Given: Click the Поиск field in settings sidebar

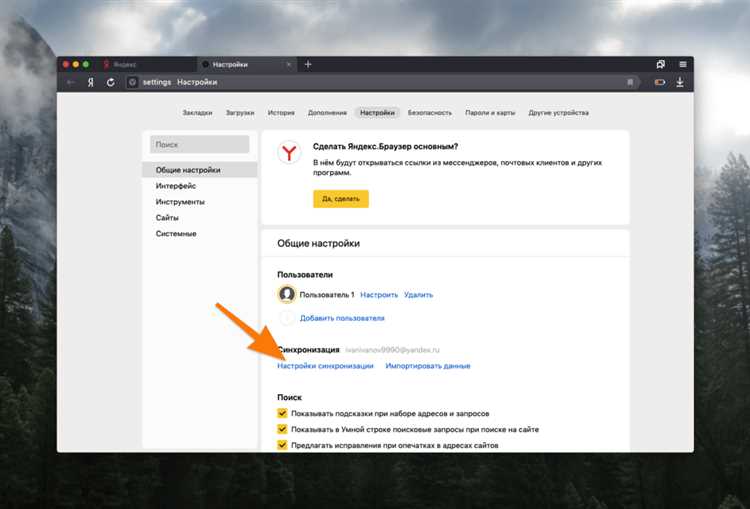Looking at the screenshot, I should [x=199, y=145].
